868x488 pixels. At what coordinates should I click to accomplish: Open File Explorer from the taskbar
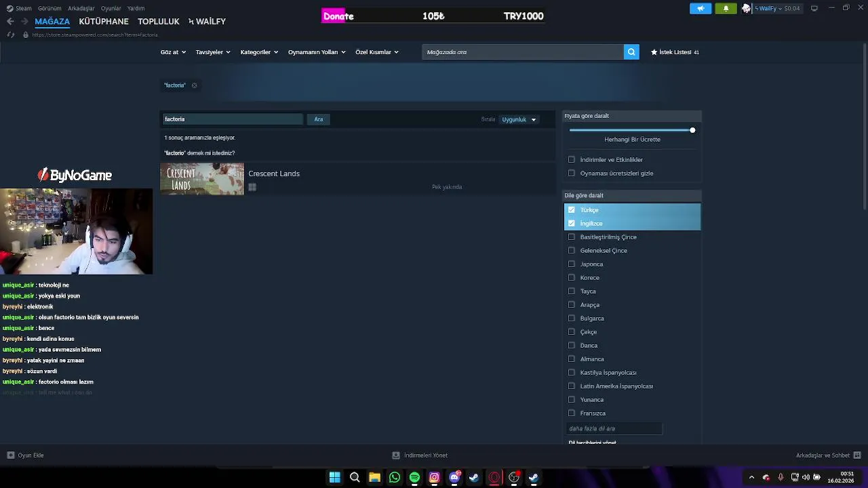coord(374,478)
